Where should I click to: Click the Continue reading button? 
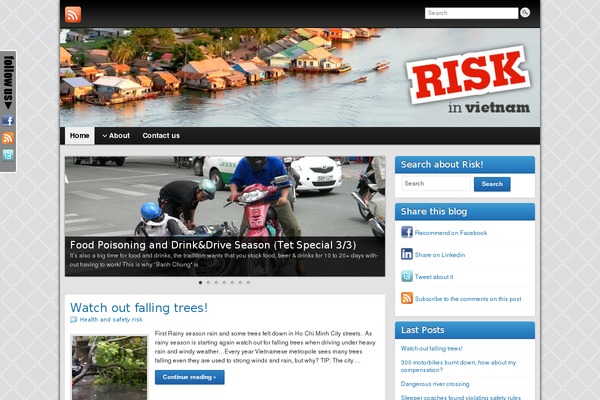189,377
